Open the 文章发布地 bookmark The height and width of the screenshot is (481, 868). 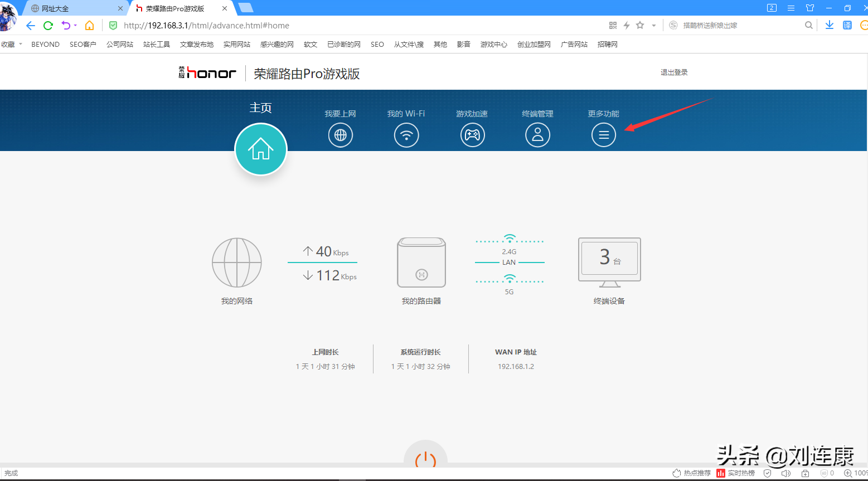pyautogui.click(x=197, y=44)
